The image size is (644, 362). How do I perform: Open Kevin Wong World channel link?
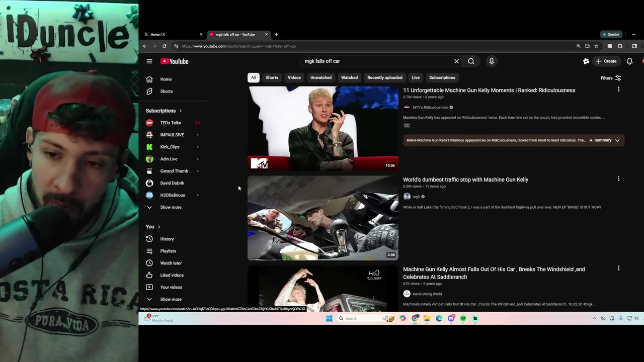click(x=427, y=294)
